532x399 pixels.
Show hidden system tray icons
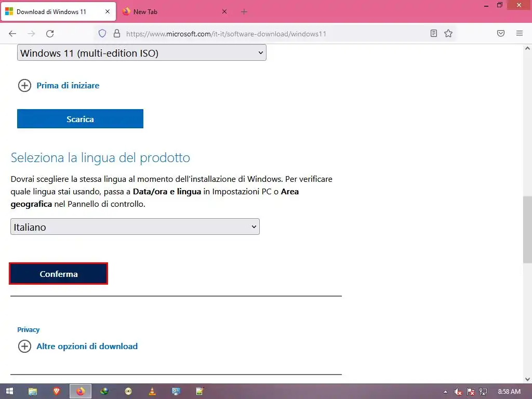(x=445, y=392)
